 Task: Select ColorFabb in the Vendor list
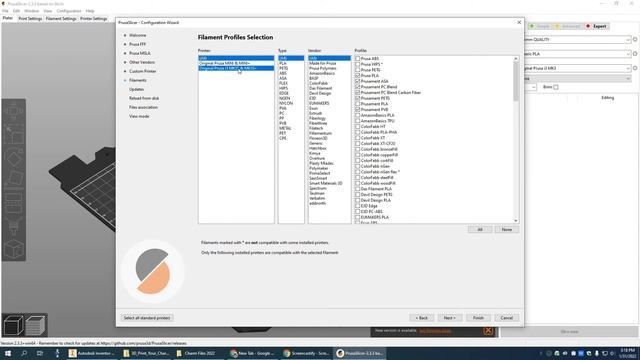coord(329,83)
